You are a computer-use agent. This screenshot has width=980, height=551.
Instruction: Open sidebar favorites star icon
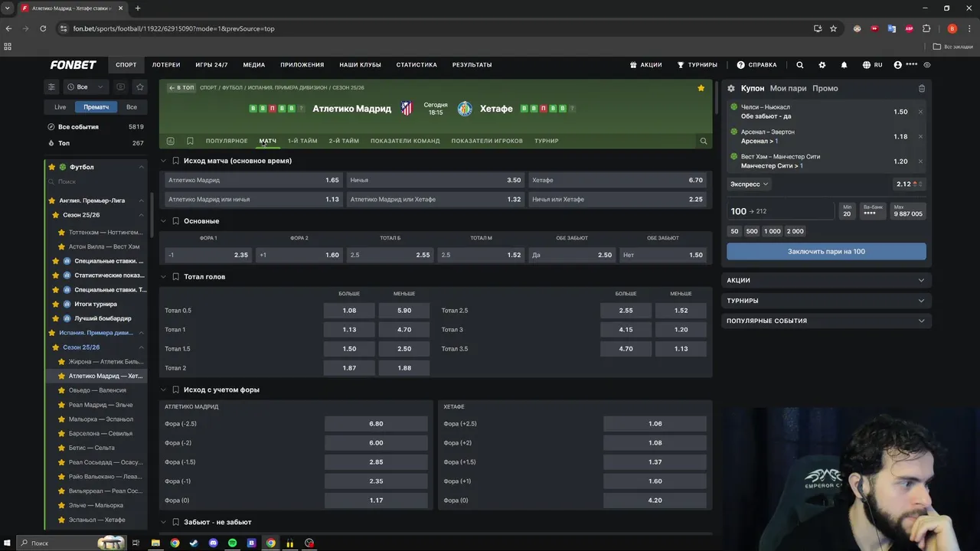click(x=139, y=86)
